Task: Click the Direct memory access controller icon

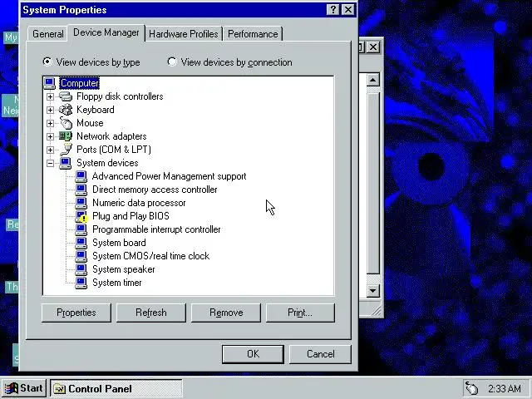Action: coord(81,190)
